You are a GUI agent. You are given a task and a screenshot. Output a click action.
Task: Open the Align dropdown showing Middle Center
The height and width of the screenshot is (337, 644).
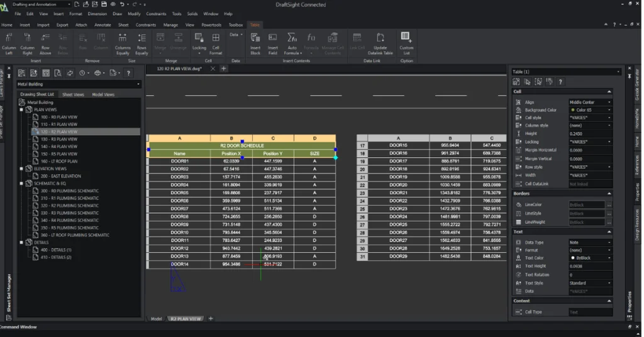[x=590, y=102]
